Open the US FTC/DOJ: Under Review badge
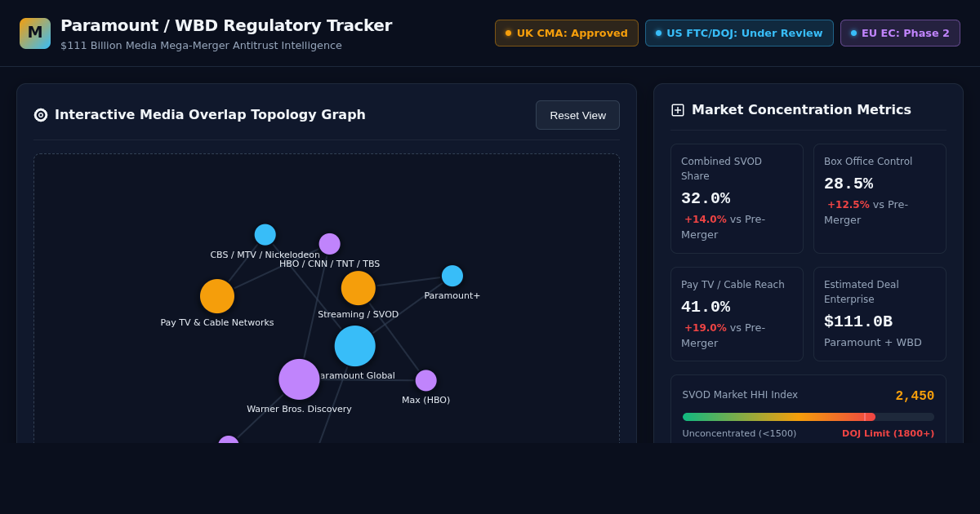980x514 pixels. tap(739, 33)
